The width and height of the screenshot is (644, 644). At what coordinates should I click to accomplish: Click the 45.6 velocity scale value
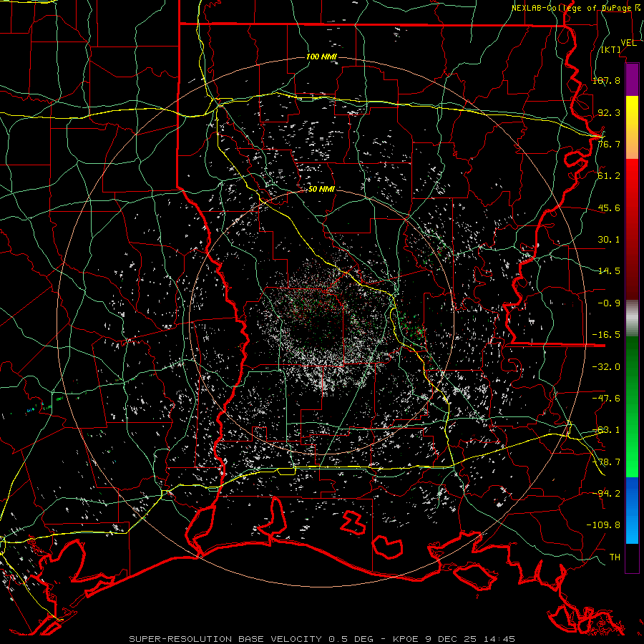coord(609,208)
